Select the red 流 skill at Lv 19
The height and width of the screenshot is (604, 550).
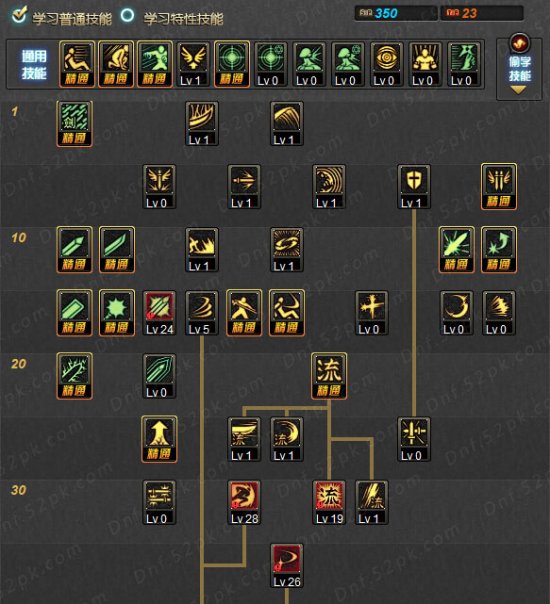(x=329, y=502)
